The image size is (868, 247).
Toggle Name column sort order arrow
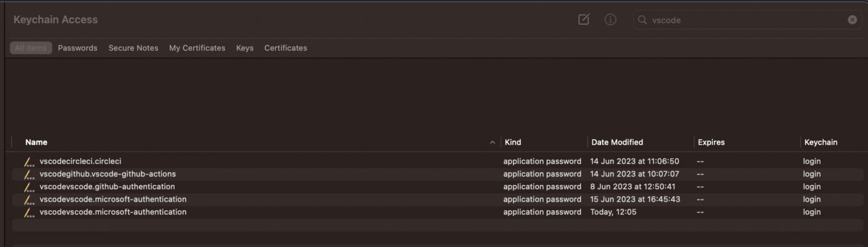click(x=492, y=142)
